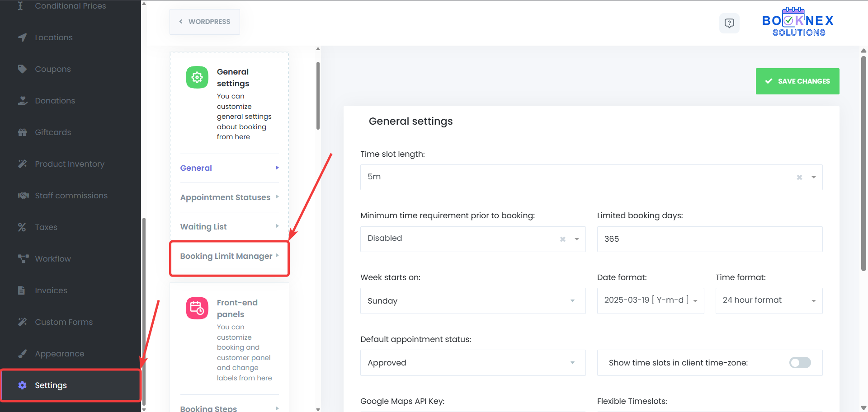
Task: Click the Donations sidebar icon
Action: point(23,100)
